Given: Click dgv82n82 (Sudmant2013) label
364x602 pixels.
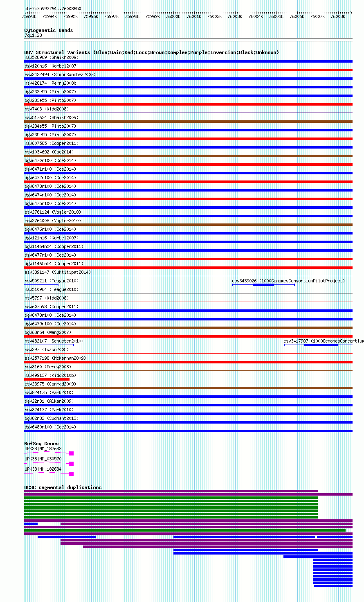Looking at the screenshot, I should point(52,418).
